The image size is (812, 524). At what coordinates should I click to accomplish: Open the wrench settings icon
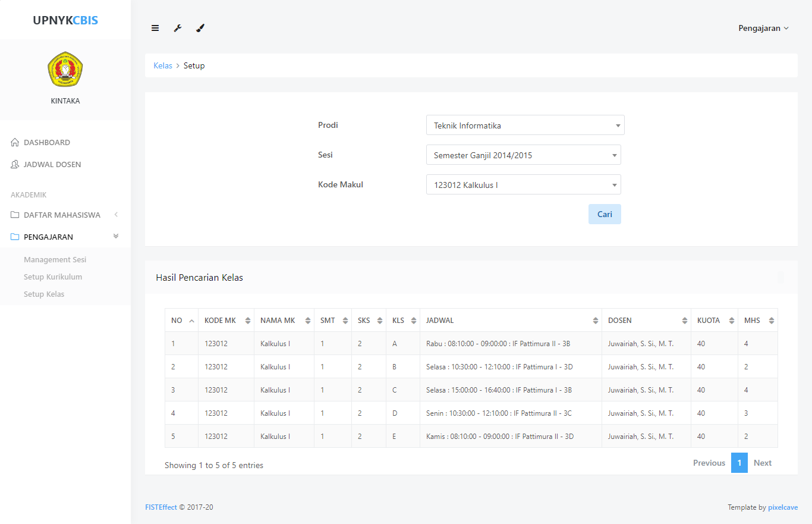(178, 28)
